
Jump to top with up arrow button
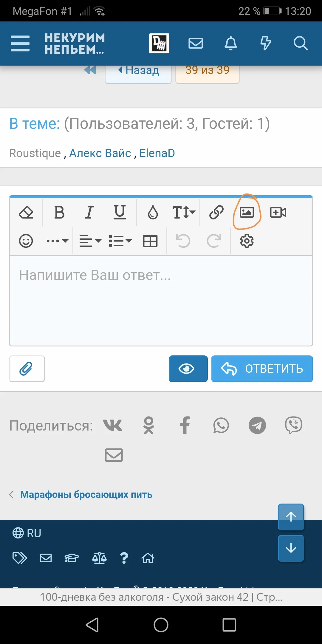[291, 517]
